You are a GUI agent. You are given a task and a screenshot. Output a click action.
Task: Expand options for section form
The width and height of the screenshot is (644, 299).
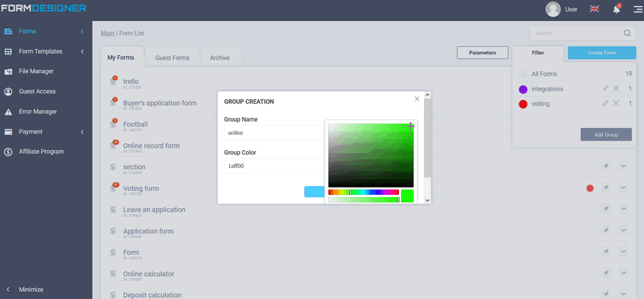pos(623,166)
